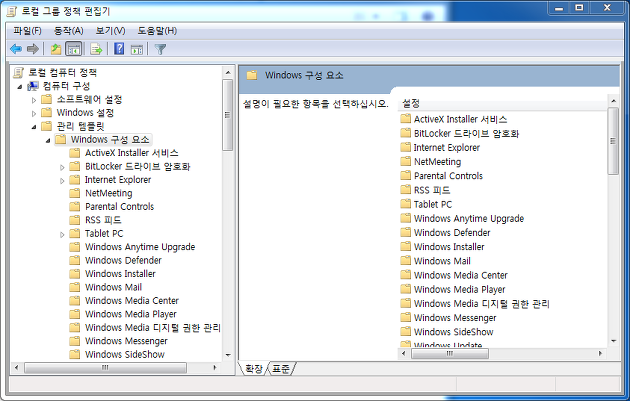This screenshot has width=630, height=401.
Task: Click folder icon beside Windows Mail in right list
Action: pos(406,261)
